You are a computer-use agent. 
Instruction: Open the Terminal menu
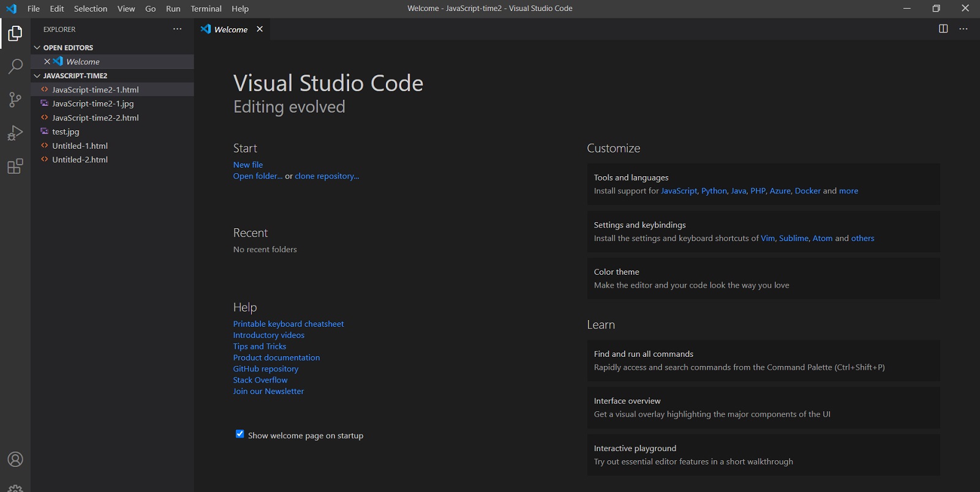click(x=206, y=9)
